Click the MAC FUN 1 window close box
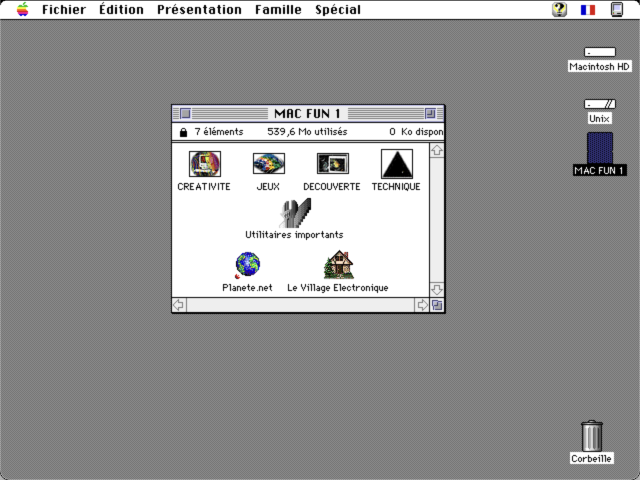The height and width of the screenshot is (480, 640). tap(185, 113)
